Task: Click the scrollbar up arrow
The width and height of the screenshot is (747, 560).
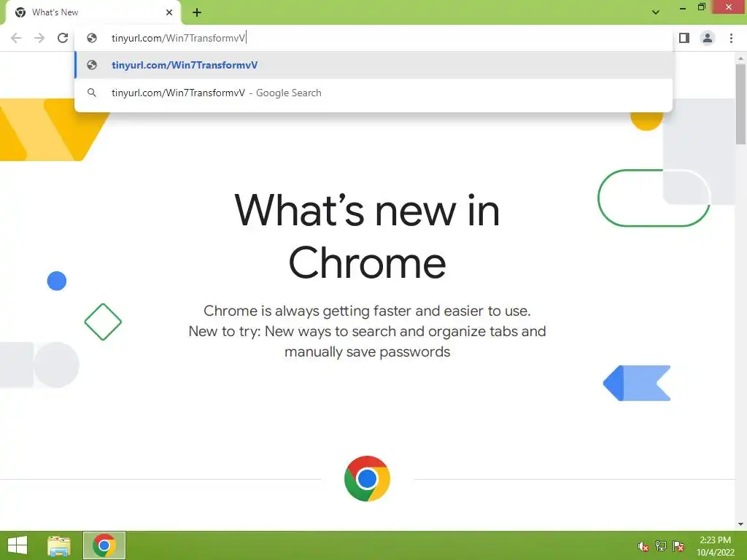Action: pos(740,58)
